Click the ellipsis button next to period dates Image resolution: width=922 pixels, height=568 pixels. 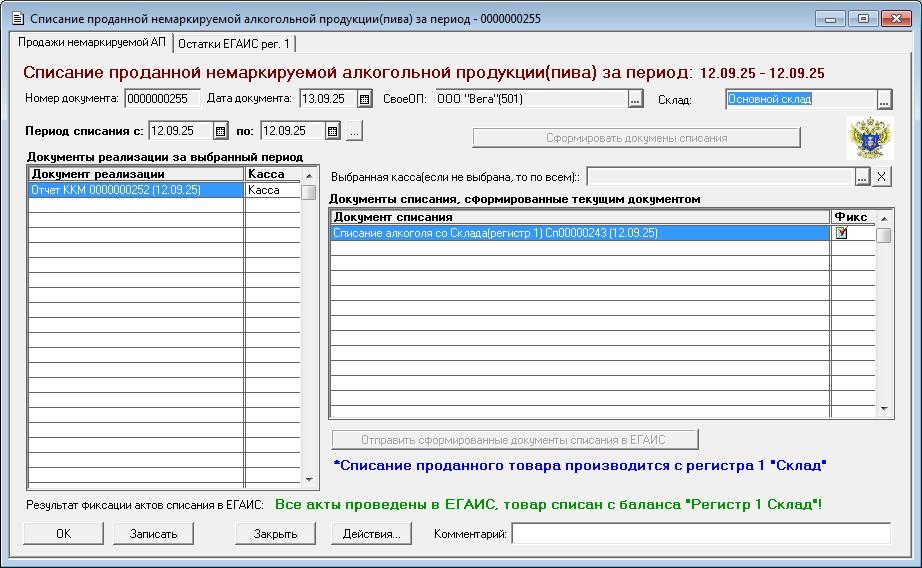tap(355, 131)
